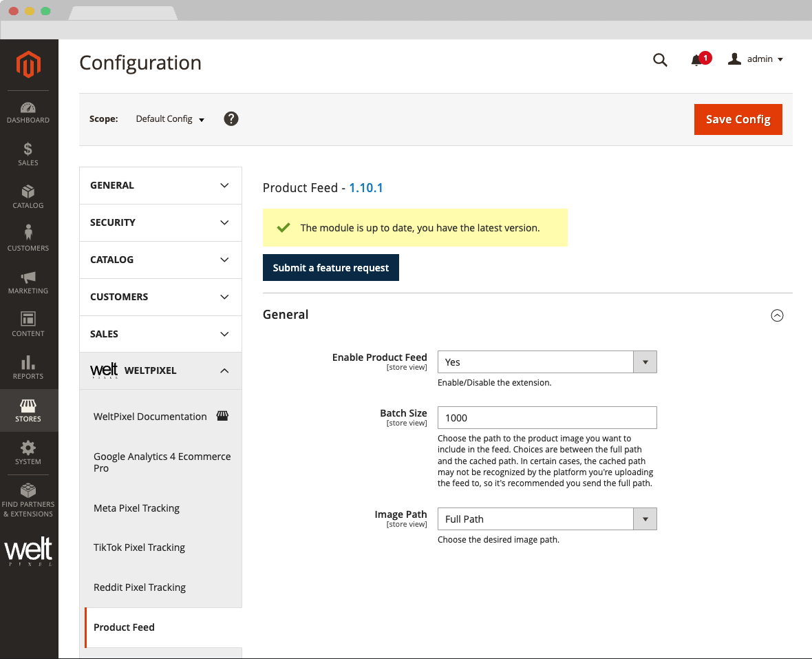The image size is (812, 659).
Task: Click Submit a feature request button
Action: pos(331,268)
